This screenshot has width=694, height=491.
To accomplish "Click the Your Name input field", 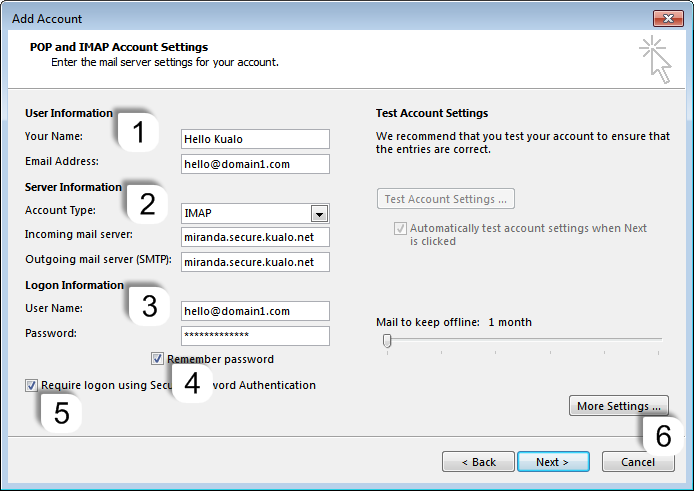I will (255, 139).
